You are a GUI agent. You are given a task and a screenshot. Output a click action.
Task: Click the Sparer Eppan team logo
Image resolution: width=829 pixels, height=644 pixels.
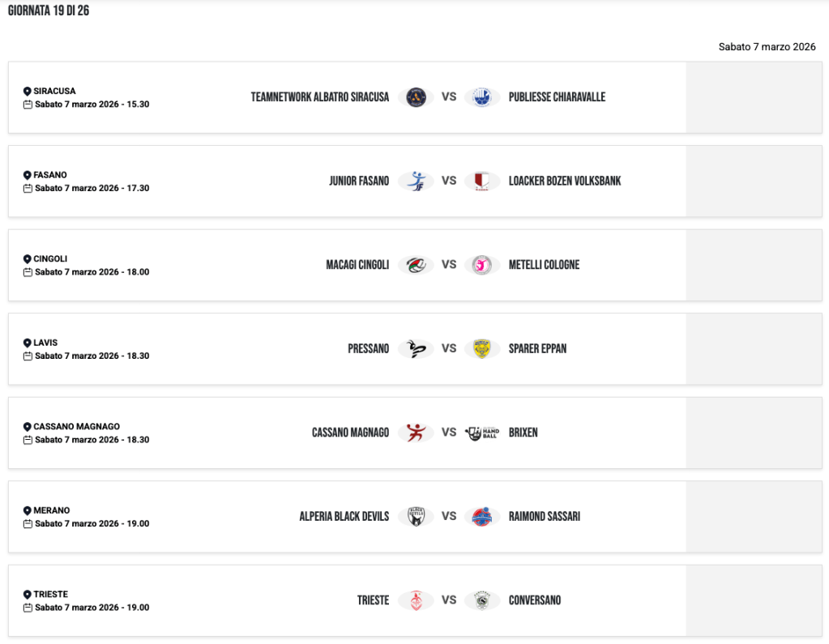[x=482, y=348]
